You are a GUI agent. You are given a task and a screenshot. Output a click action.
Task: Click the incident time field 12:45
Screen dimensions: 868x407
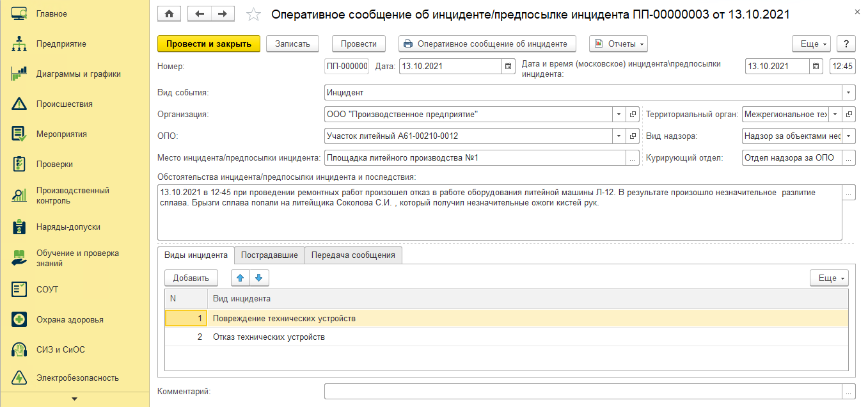tap(842, 66)
